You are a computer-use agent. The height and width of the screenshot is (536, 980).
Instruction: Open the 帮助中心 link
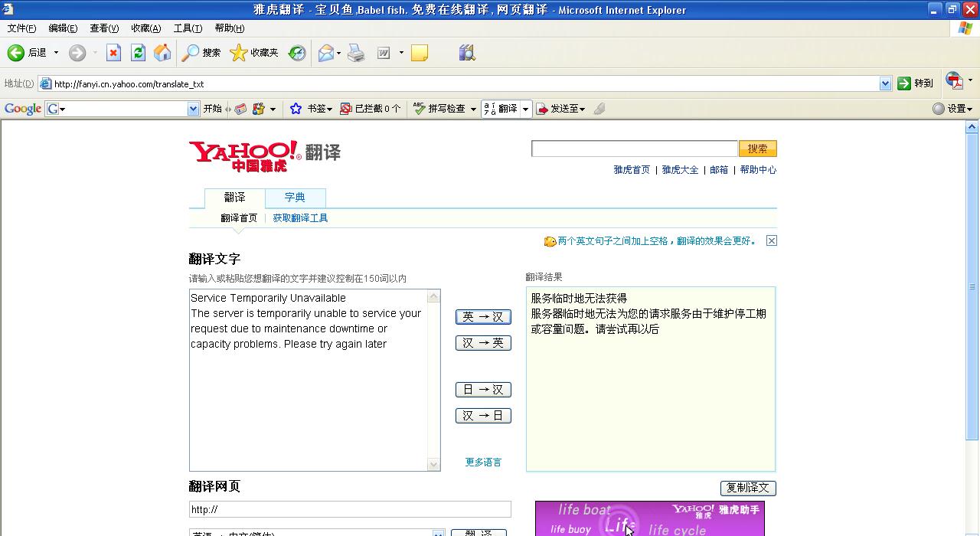click(758, 170)
